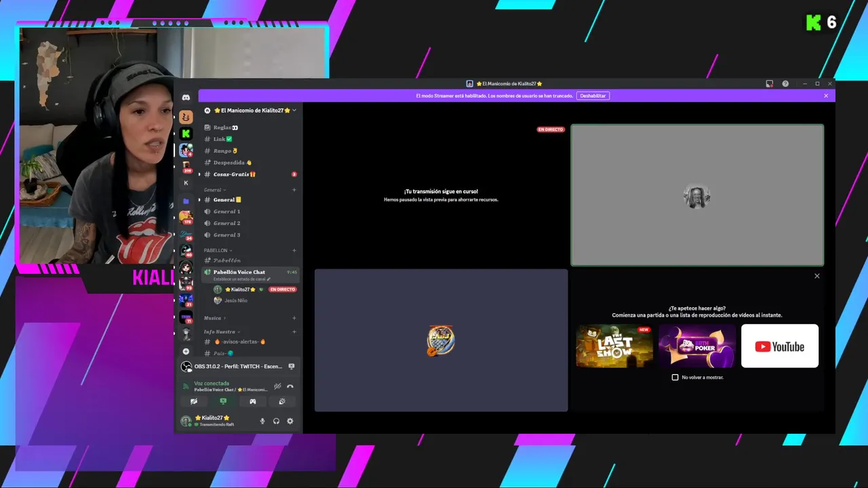Open server with 93 notification badge
Viewport: 868px width, 488px height.
tap(186, 284)
